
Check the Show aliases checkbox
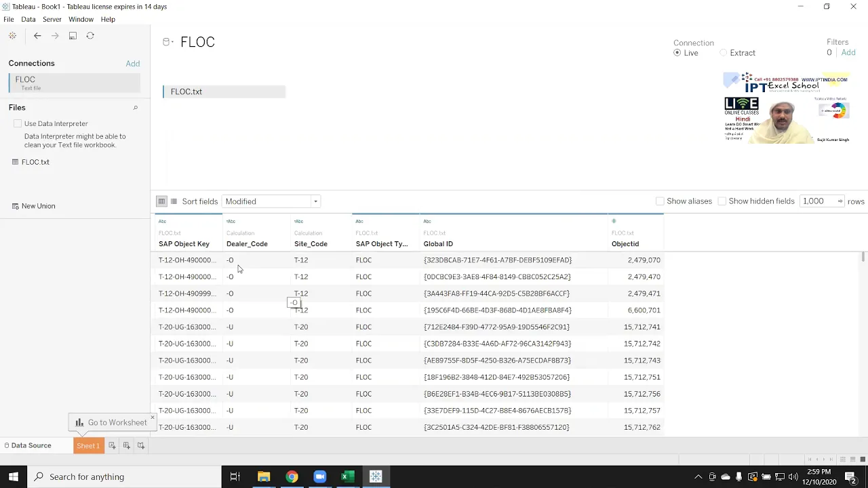point(660,201)
